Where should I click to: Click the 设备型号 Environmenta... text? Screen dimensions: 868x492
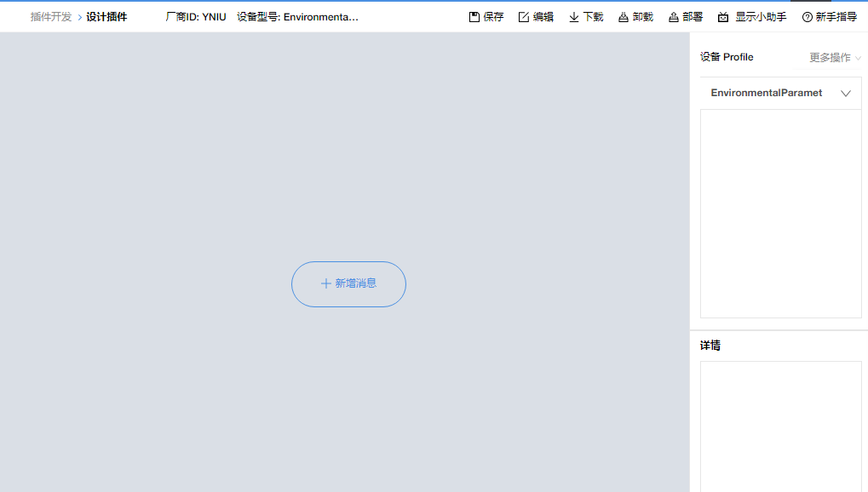tap(296, 15)
